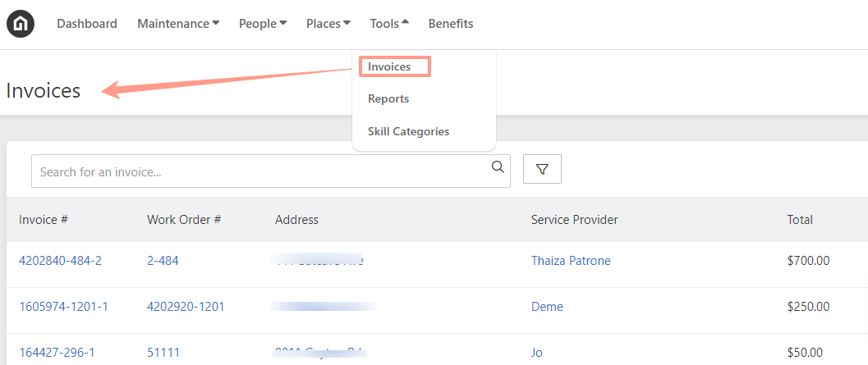
Task: Open invoice 1605974-1201-1
Action: coord(64,307)
